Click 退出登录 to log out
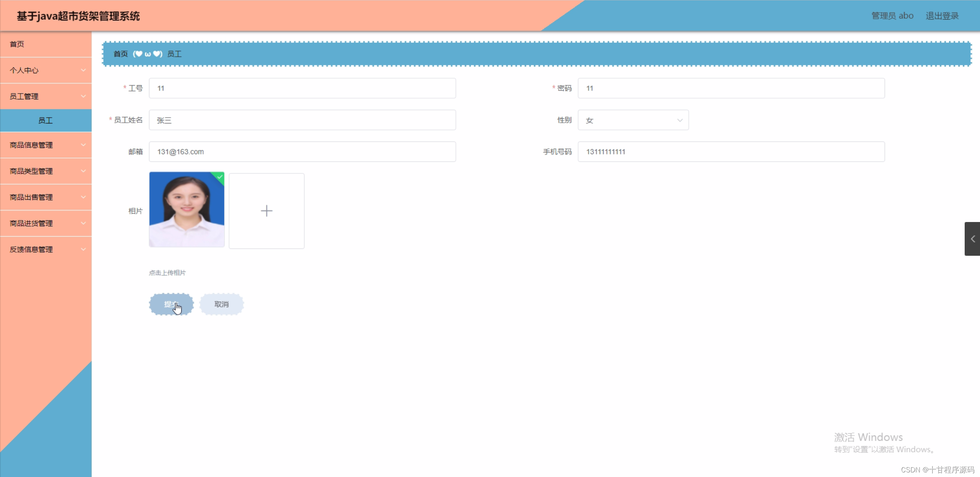980x477 pixels. [x=942, y=16]
